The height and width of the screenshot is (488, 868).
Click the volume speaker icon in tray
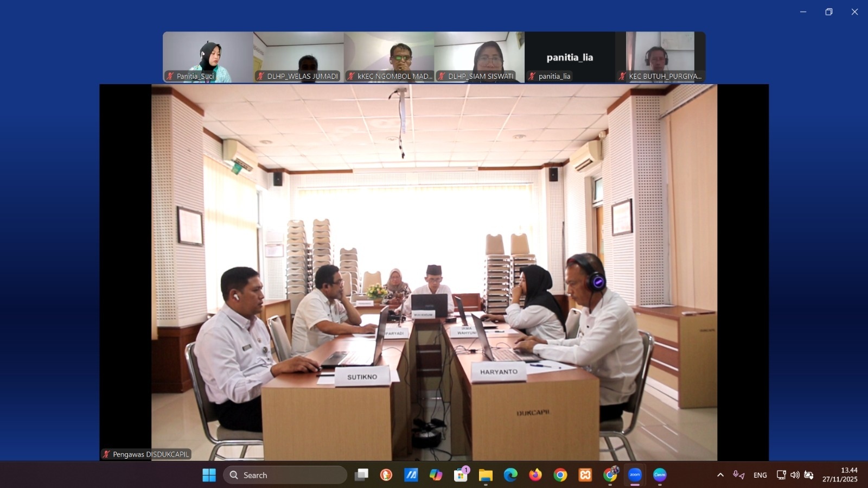tap(795, 475)
